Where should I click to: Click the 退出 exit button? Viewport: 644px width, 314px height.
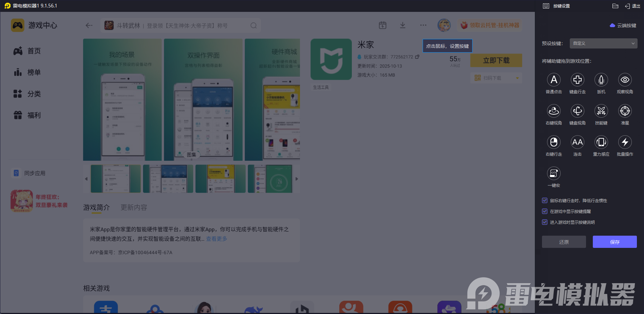pyautogui.click(x=632, y=6)
